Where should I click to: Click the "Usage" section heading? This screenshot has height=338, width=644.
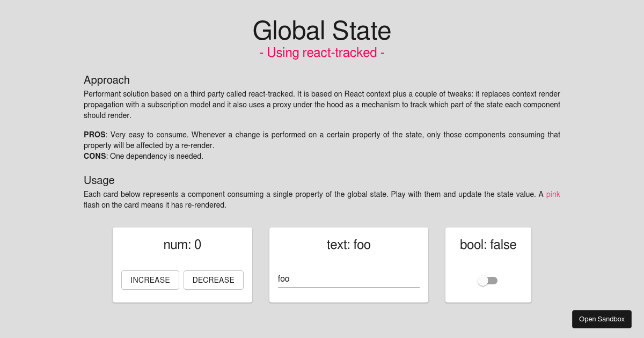click(99, 180)
